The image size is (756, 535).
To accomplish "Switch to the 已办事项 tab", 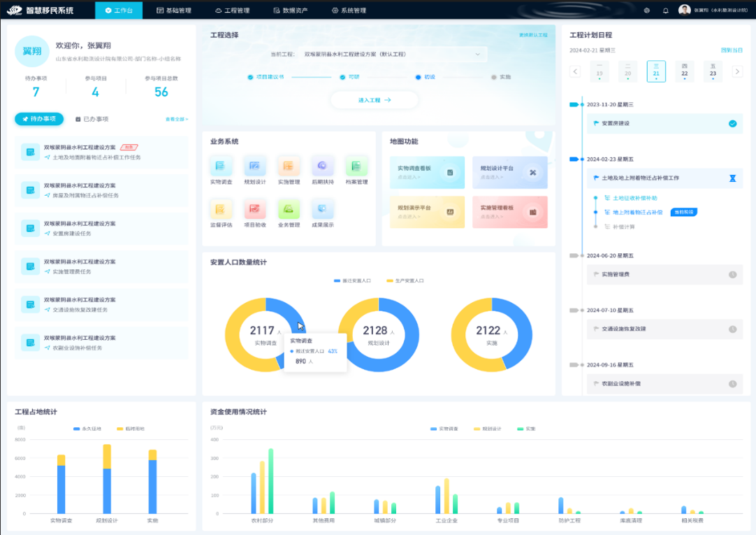I will (92, 119).
